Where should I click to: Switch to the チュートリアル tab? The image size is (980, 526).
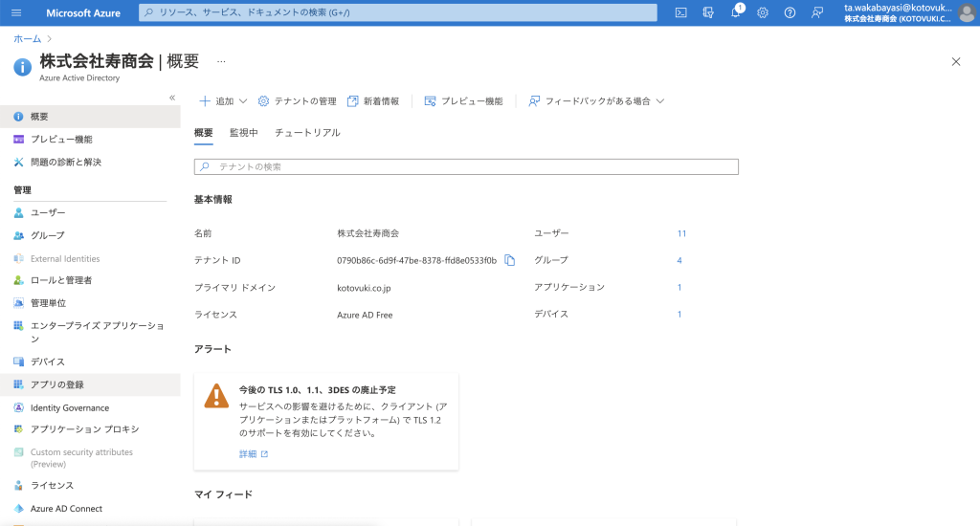(307, 132)
